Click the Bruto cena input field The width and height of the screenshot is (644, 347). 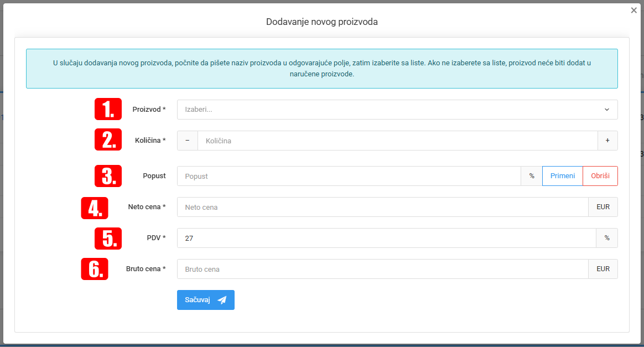382,269
